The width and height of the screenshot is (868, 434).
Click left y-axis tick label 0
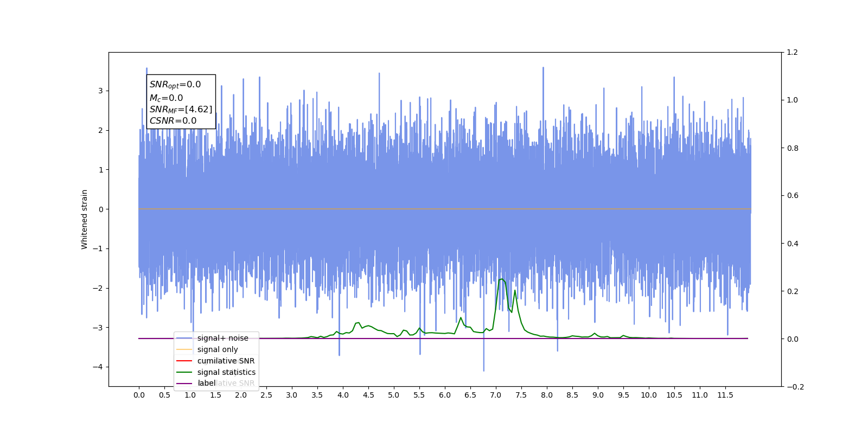click(x=100, y=209)
